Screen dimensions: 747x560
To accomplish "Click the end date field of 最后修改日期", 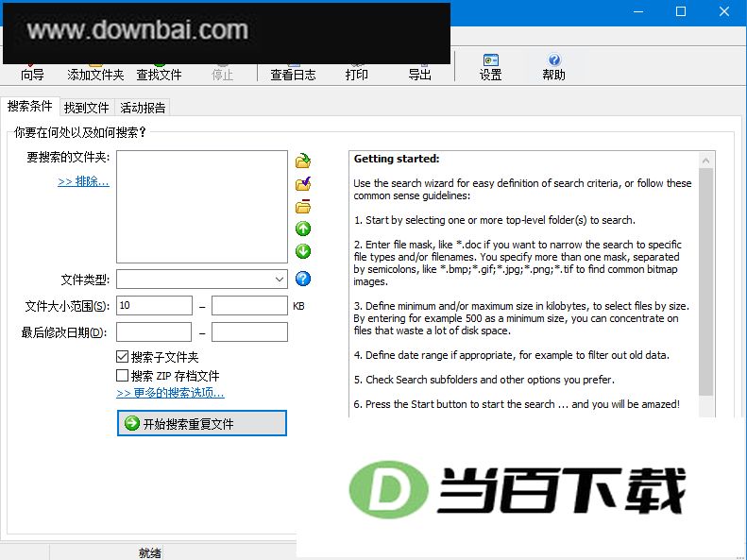I will click(x=249, y=331).
